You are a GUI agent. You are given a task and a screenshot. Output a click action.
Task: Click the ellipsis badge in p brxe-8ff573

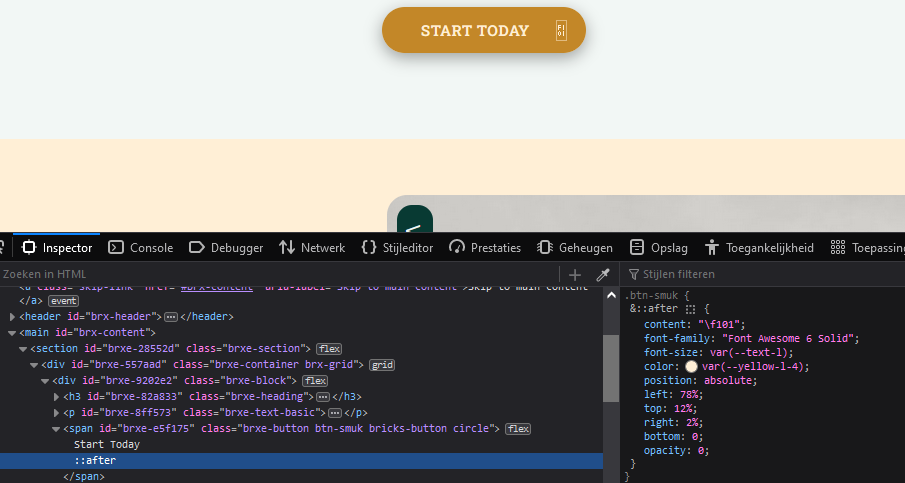(x=335, y=413)
